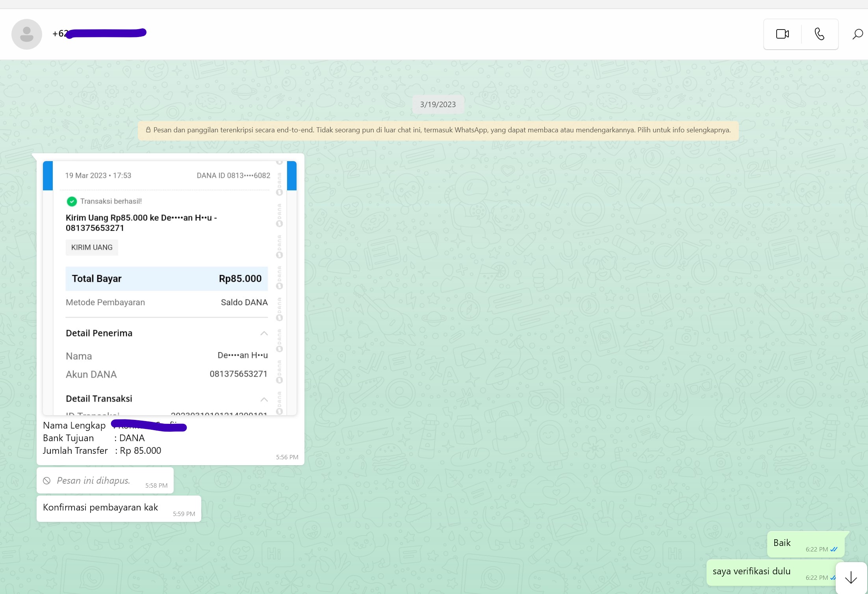Click the KIRIM UANG tag in receipt

click(92, 247)
